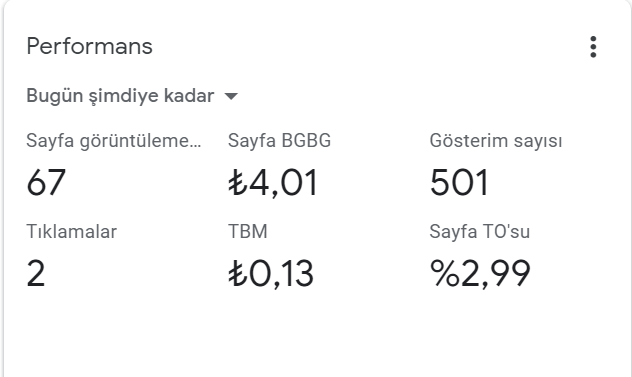Click the page CTR value %2,99

tap(480, 273)
